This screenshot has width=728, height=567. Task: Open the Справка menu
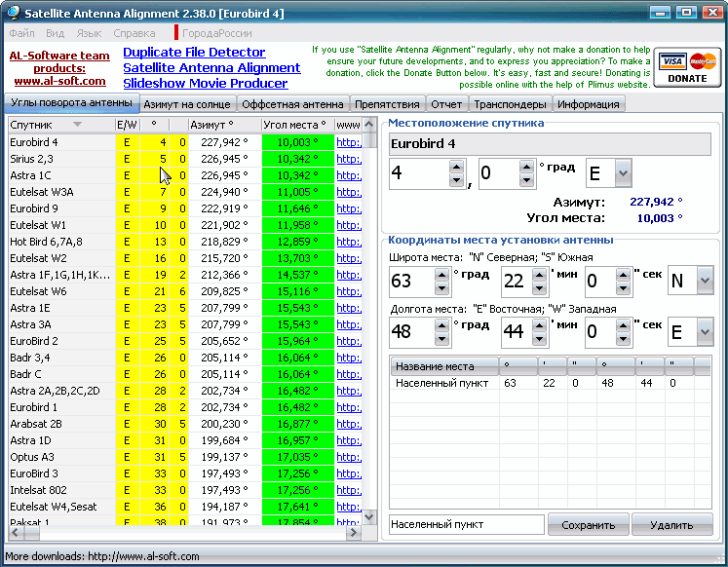(x=134, y=33)
